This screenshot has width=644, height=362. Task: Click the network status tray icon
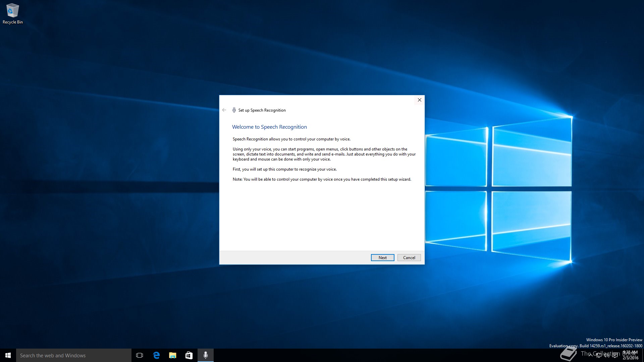[598, 355]
